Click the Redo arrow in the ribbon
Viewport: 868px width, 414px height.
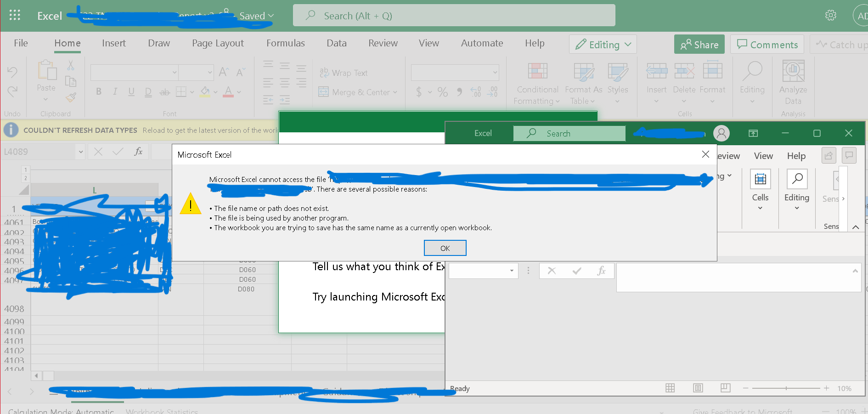(x=12, y=91)
